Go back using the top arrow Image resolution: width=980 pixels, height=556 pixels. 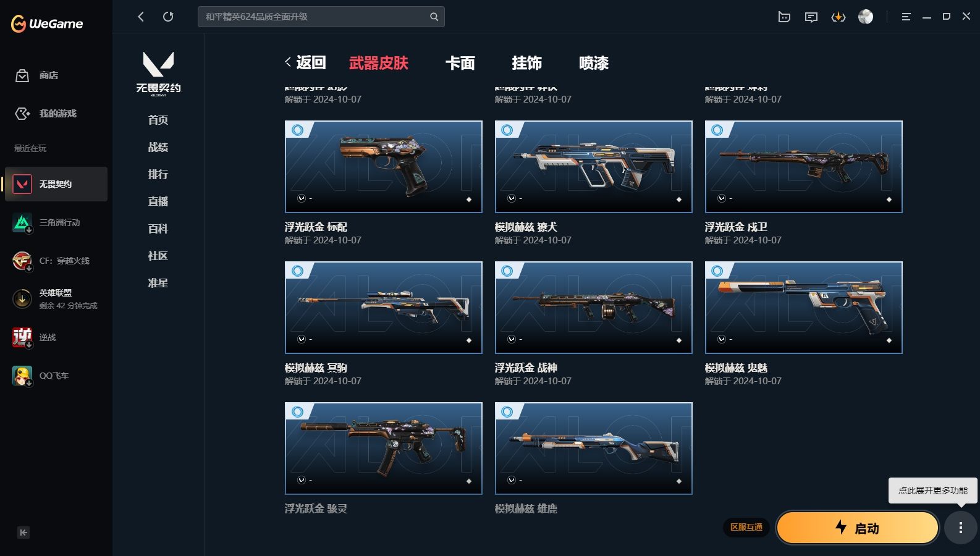(141, 17)
